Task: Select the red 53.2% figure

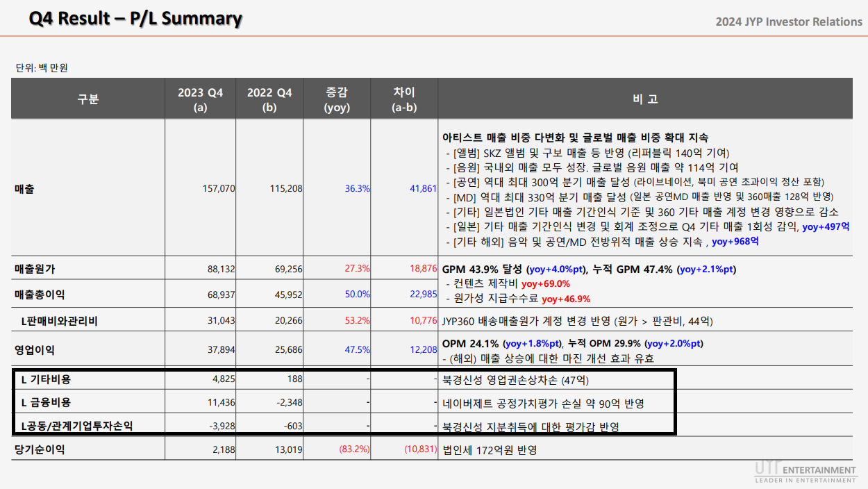Action: [358, 321]
